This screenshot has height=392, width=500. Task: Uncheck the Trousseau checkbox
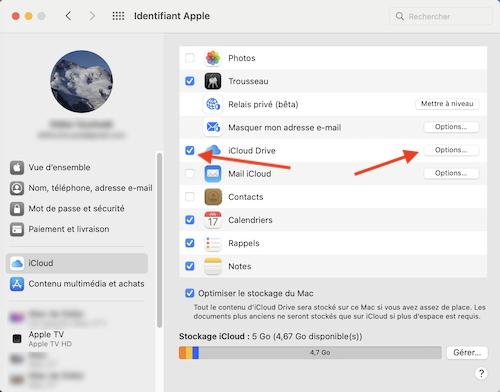tap(190, 81)
